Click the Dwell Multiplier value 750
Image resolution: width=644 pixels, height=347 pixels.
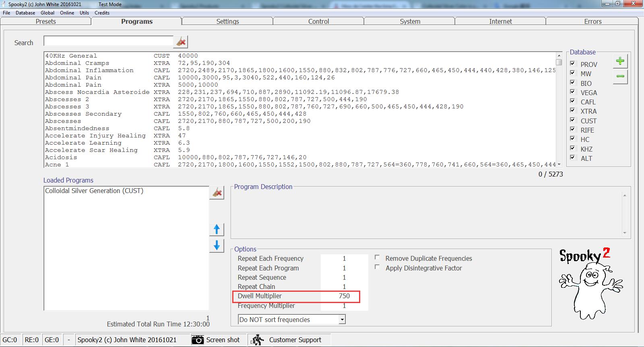pyautogui.click(x=344, y=296)
